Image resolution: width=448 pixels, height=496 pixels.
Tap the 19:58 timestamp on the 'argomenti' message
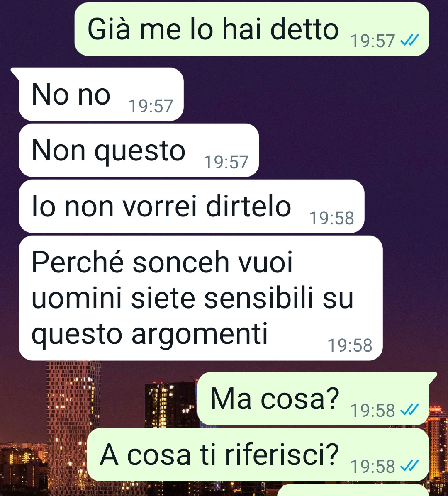[350, 345]
